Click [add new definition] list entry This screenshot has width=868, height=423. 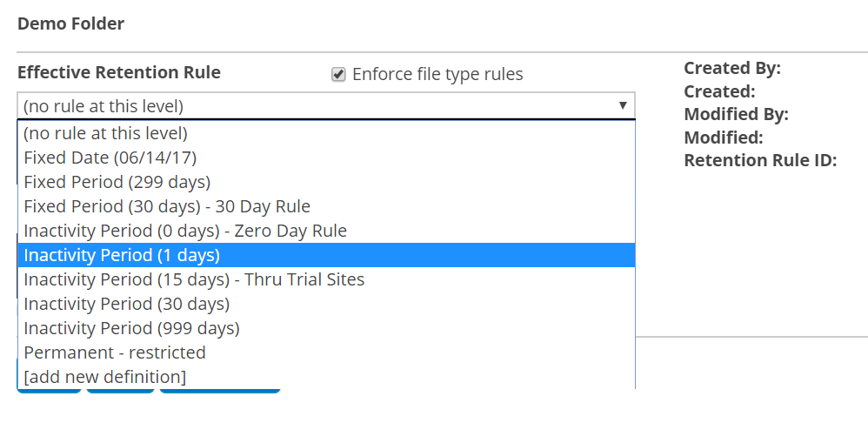click(x=105, y=378)
